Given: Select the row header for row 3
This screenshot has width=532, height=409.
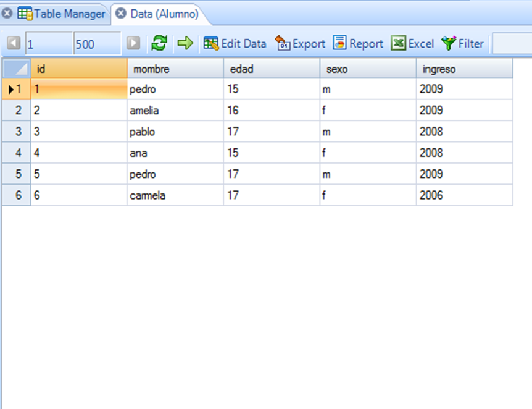Looking at the screenshot, I should tap(17, 132).
